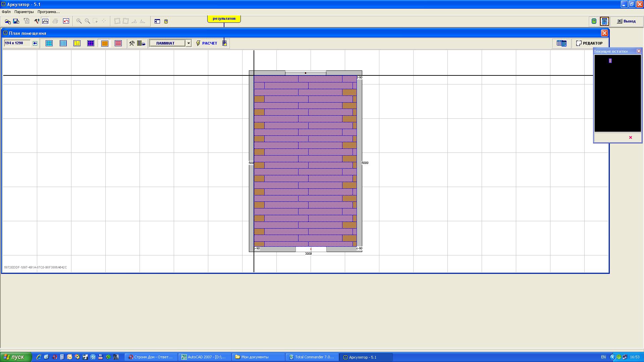Viewport: 644px width, 362px height.
Task: Click the remnant swatch in Текущие остатки
Action: pyautogui.click(x=610, y=61)
